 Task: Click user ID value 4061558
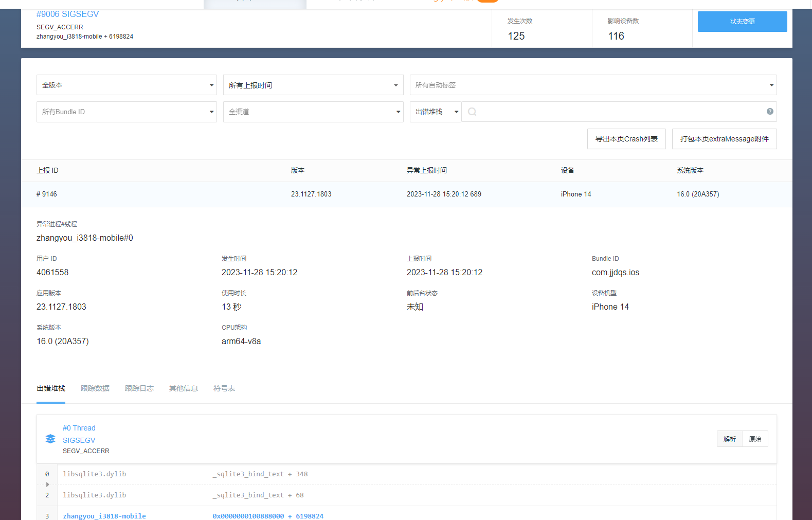tap(52, 273)
